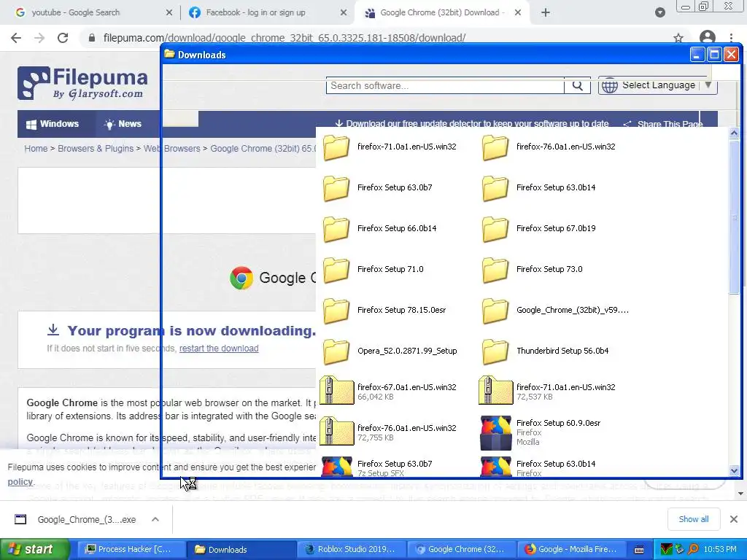Screen dimensions: 747x560
Task: Open Chrome tab search dropdown circle
Action: pos(659,12)
